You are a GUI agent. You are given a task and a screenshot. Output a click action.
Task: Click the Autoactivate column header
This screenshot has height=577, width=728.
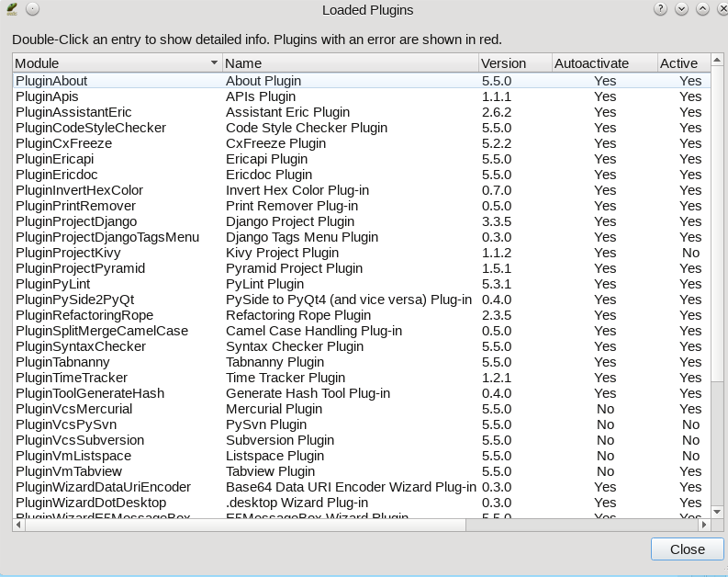click(x=604, y=63)
